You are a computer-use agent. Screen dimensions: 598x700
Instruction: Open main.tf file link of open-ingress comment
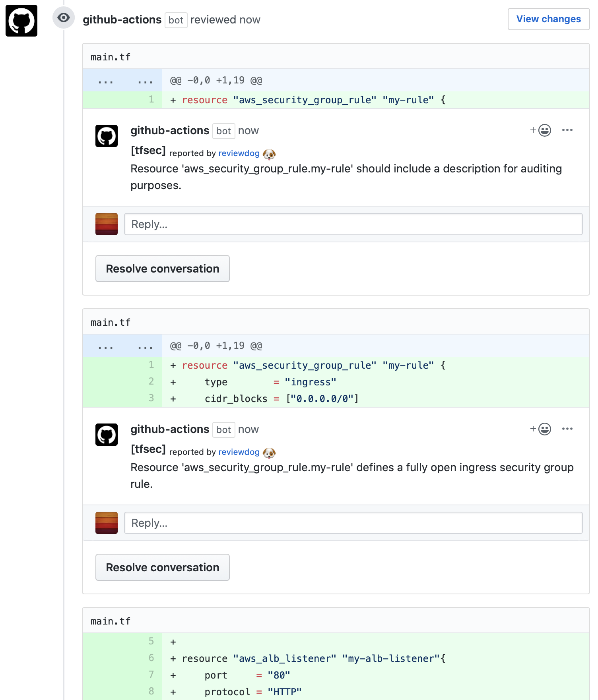111,323
